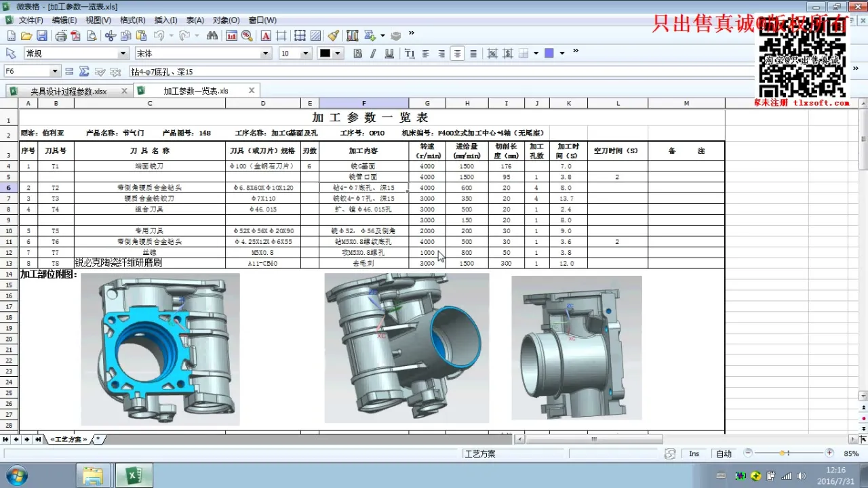Toggle Insert mode via the Ins indicator
This screenshot has width=868, height=488.
pyautogui.click(x=694, y=453)
